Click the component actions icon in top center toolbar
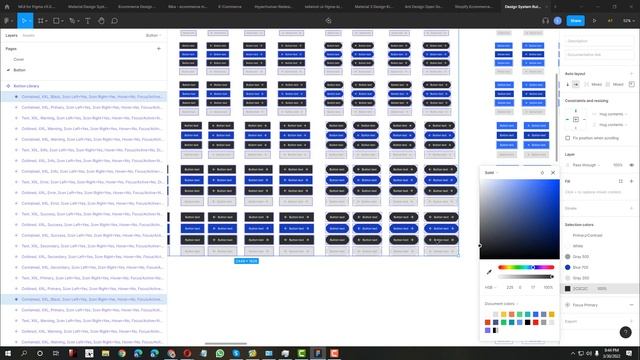640x360 pixels. pyautogui.click(x=328, y=20)
